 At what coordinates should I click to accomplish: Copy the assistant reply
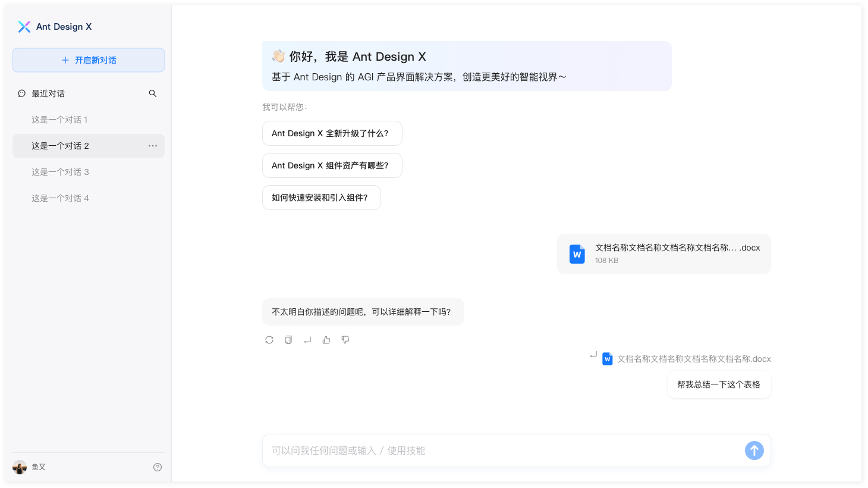(x=288, y=340)
